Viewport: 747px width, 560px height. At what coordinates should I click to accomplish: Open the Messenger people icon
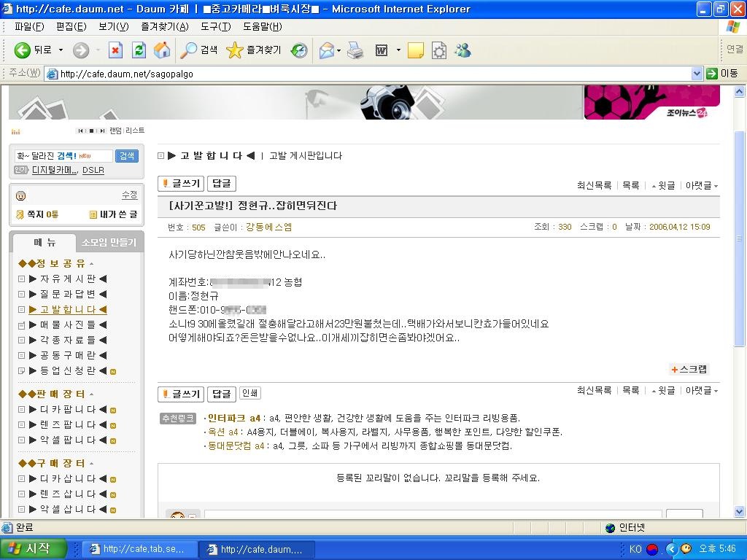pyautogui.click(x=462, y=50)
